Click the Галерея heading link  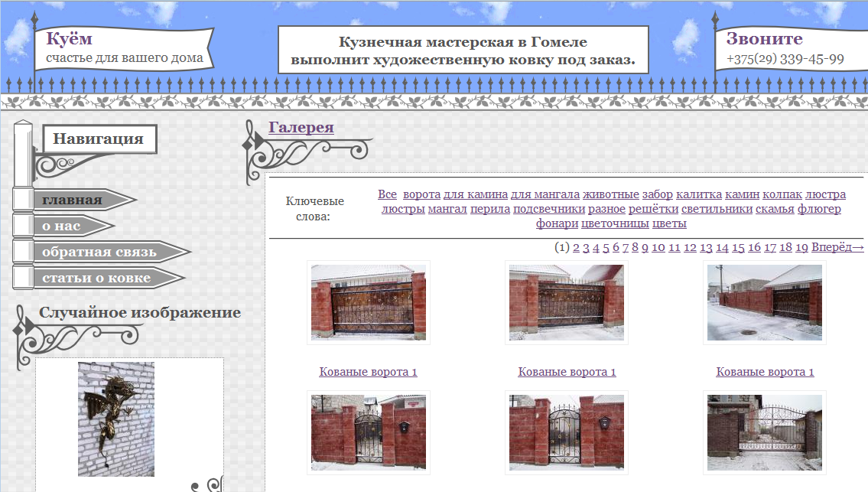tap(301, 128)
